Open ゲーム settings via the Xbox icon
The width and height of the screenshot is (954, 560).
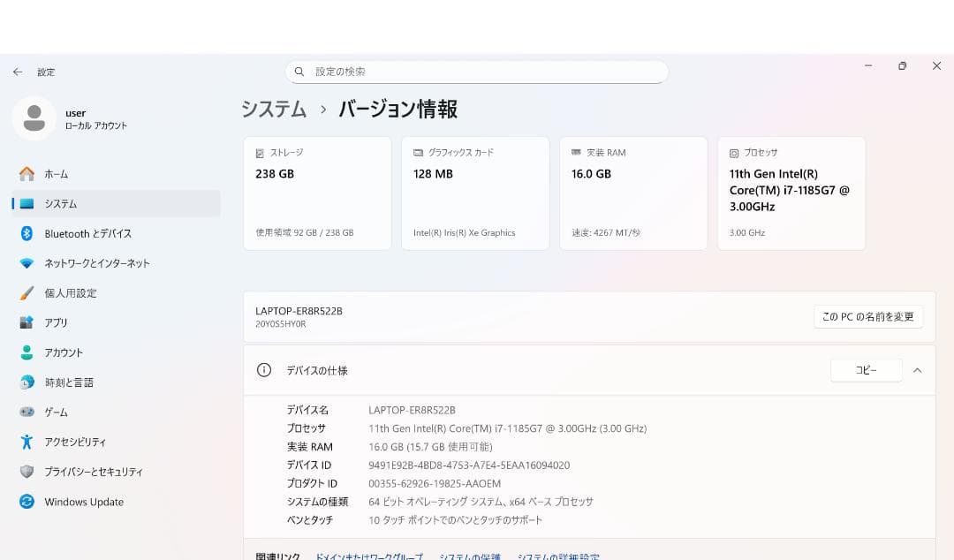(27, 412)
